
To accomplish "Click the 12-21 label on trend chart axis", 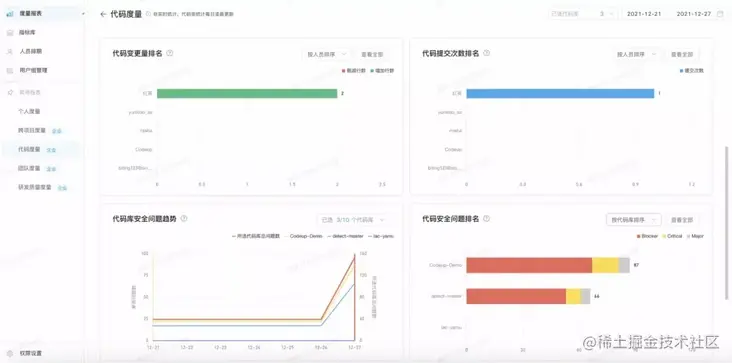I will pos(153,348).
